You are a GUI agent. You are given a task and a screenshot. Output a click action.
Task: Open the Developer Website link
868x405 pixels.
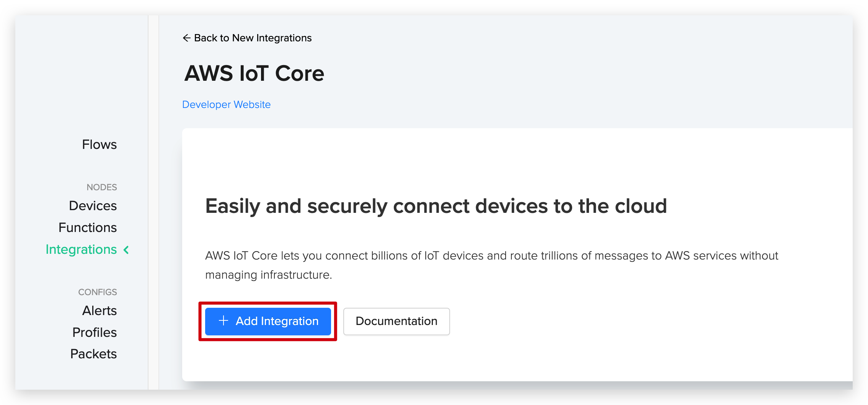click(x=226, y=105)
